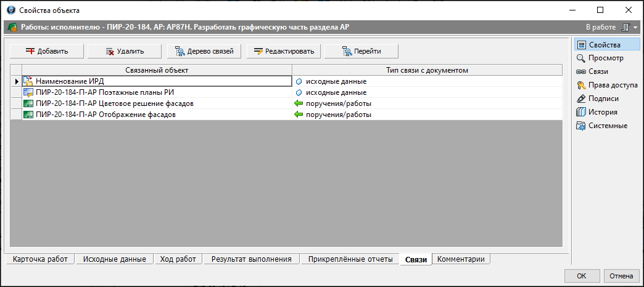The height and width of the screenshot is (287, 644).
Task: Click the Перейти toolbar button
Action: click(x=361, y=51)
